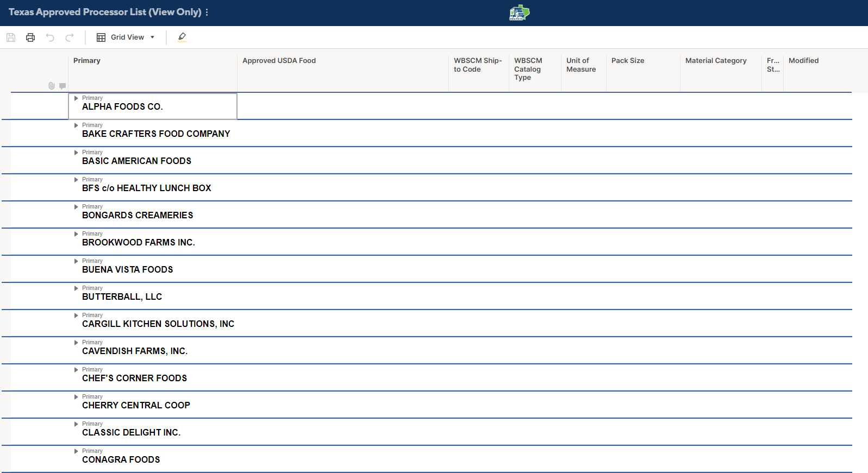Click the Redo arrow icon
Screen dimensions: 868x473
(x=70, y=37)
